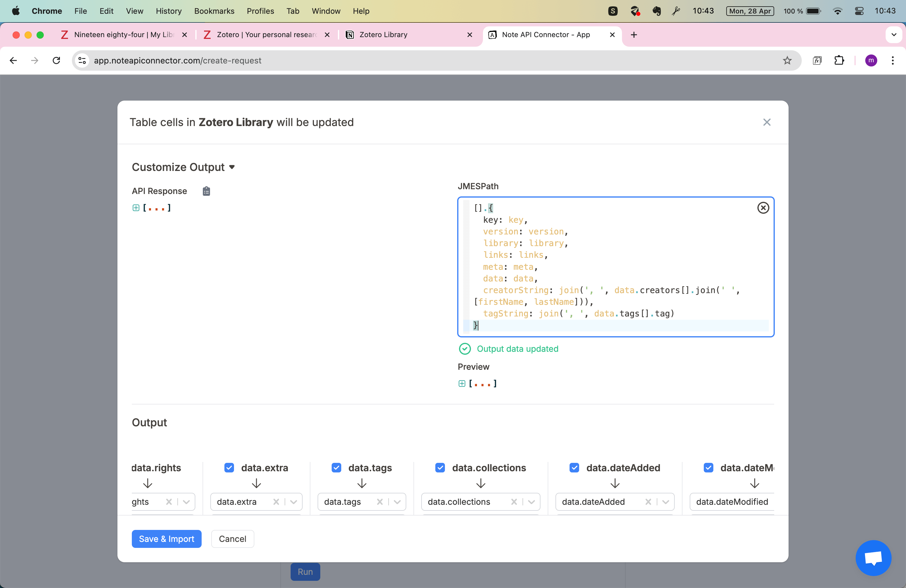Expand the API Response JSON tree
906x588 pixels.
point(135,208)
